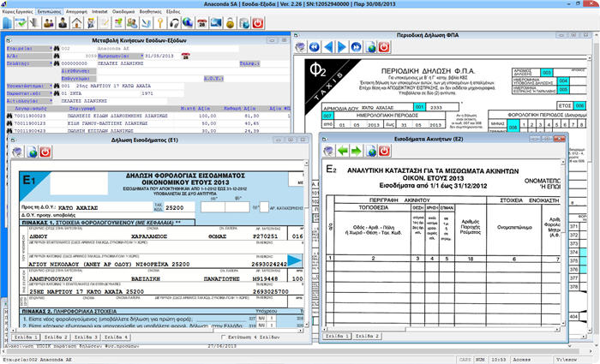Click the globe document icon in E2 window

370,151
